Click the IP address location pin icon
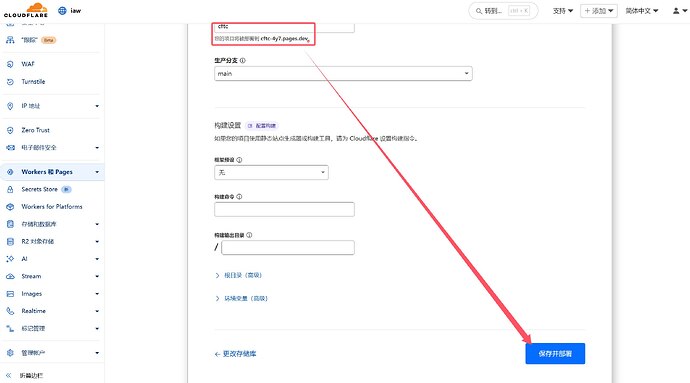Viewport: 690px width, 383px height. (10, 106)
